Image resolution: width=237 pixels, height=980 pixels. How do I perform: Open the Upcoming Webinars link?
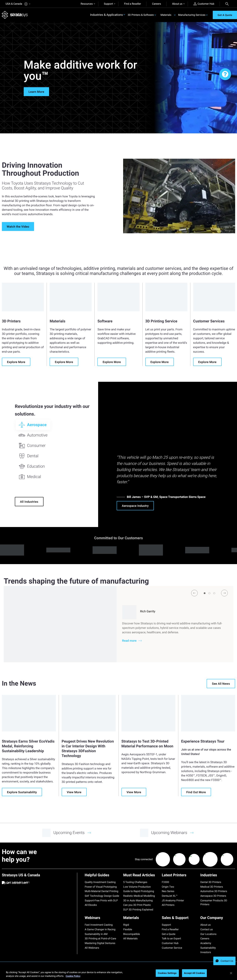(169, 833)
